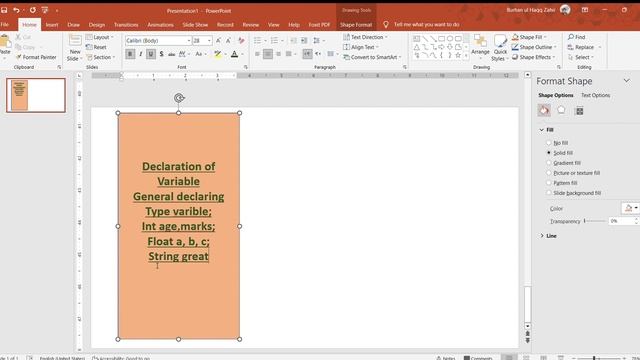
Task: Open the fill Color picker
Action: pyautogui.click(x=631, y=208)
